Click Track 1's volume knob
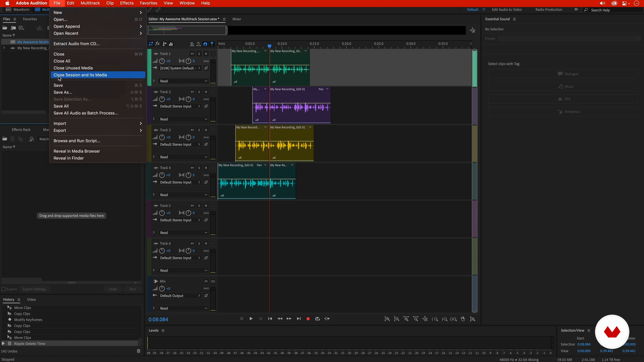The width and height of the screenshot is (644, 362). coord(162,61)
